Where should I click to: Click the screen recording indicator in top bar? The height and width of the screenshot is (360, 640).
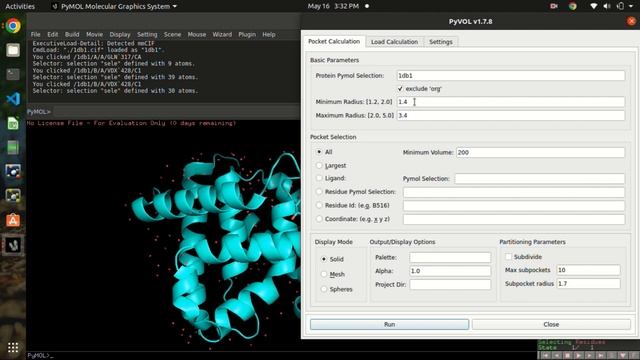554,6
